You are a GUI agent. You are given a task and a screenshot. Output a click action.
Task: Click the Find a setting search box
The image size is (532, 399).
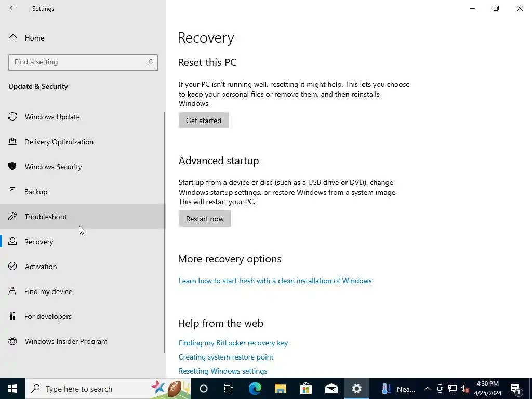(83, 62)
